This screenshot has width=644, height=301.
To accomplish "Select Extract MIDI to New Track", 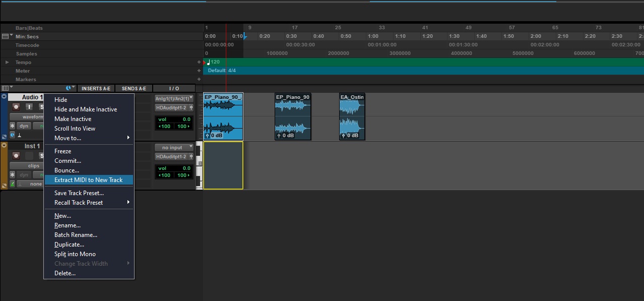I will pyautogui.click(x=88, y=180).
